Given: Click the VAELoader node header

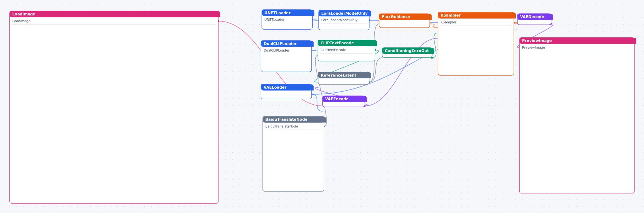Looking at the screenshot, I should point(287,87).
